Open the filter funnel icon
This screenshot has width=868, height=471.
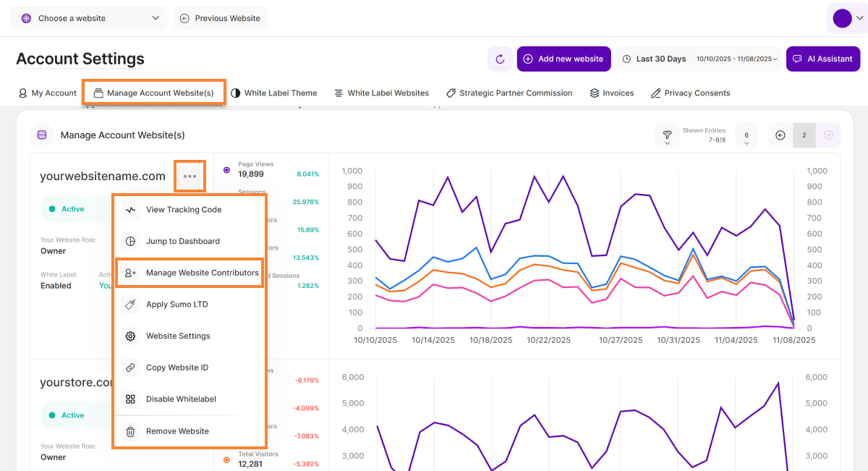point(667,135)
